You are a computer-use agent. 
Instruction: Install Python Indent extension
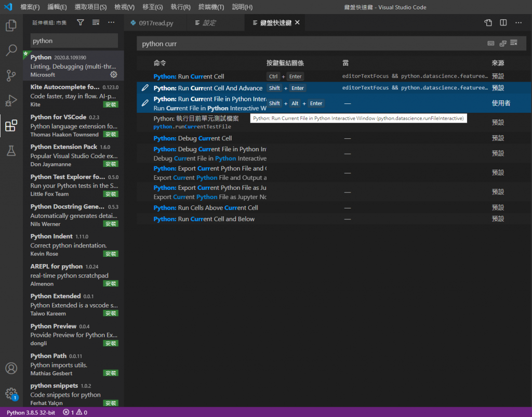(111, 254)
